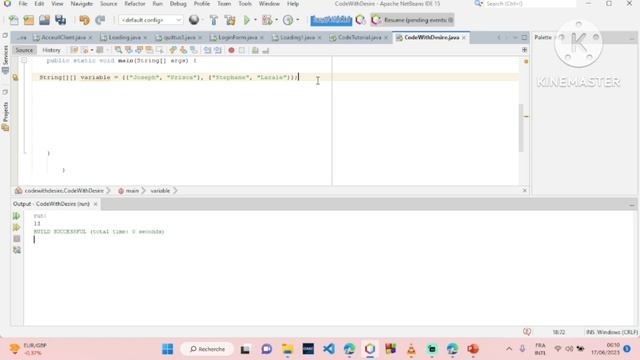Open Visual Studio Code from the taskbar
640x360 pixels.
[329, 349]
